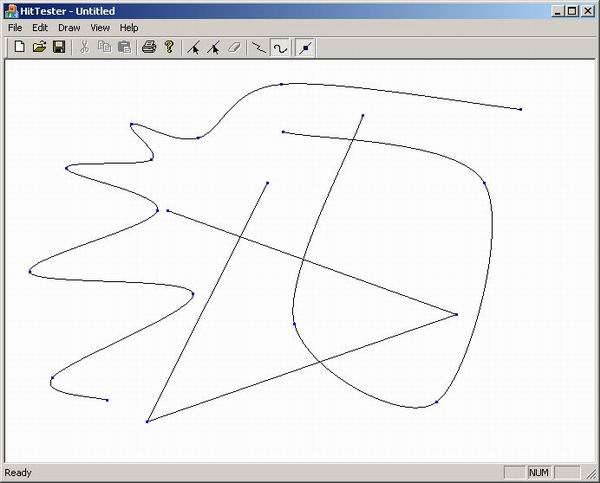
Task: Click the Open folder toolbar icon
Action: click(39, 47)
